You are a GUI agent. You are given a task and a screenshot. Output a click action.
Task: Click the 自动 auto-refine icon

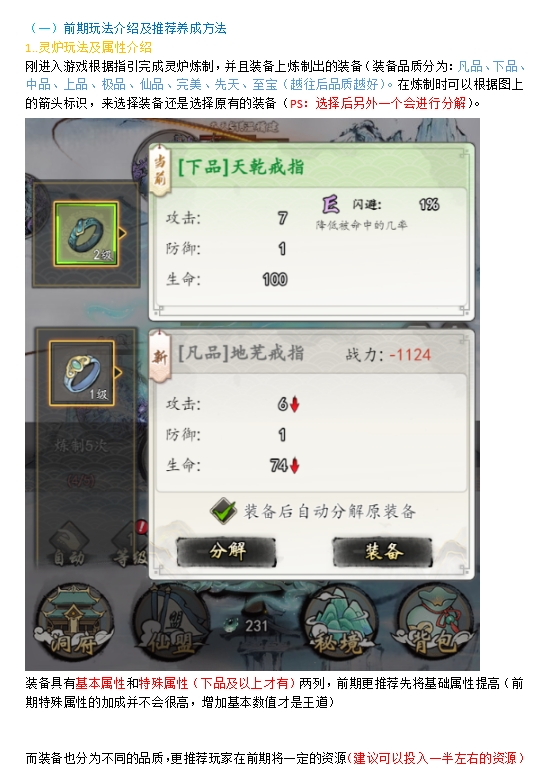point(69,545)
